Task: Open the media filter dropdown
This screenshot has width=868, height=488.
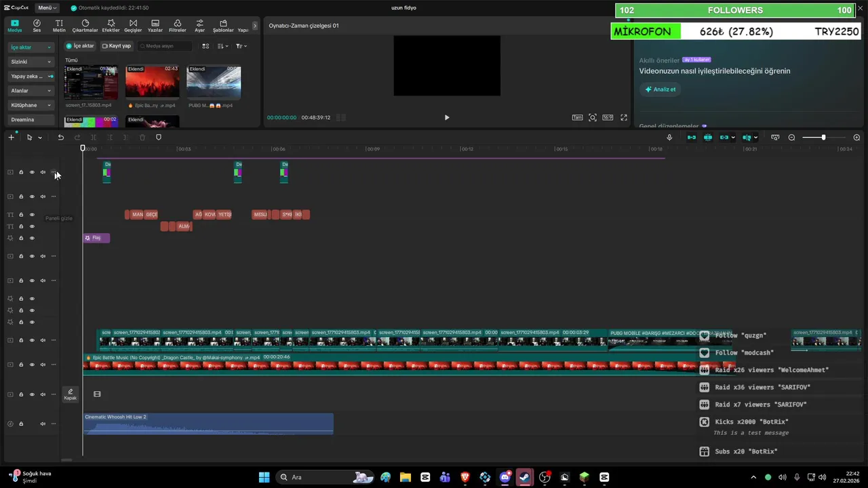Action: point(241,46)
